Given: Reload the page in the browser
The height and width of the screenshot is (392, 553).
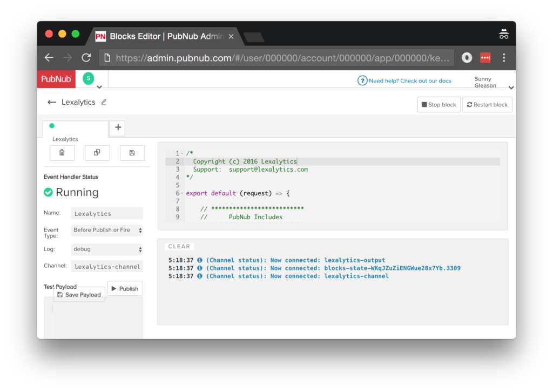Looking at the screenshot, I should pyautogui.click(x=86, y=58).
